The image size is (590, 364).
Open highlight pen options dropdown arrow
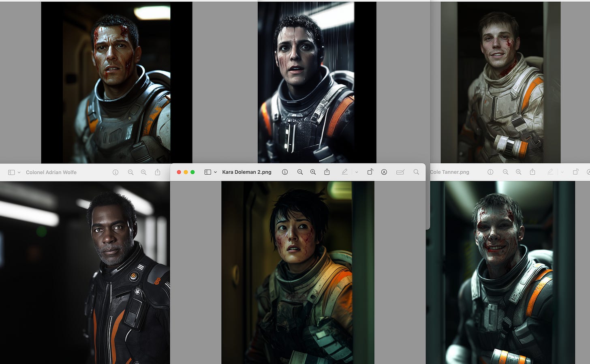(x=357, y=172)
